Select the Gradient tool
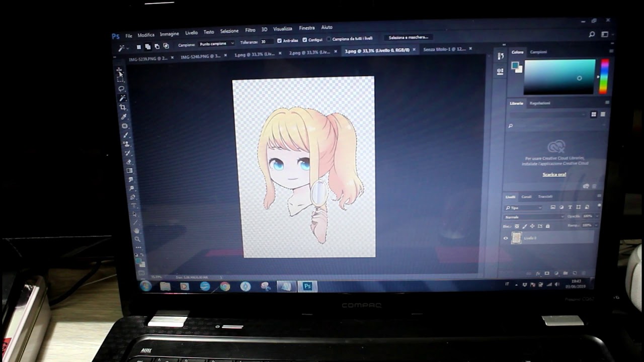The height and width of the screenshot is (362, 644). coord(129,170)
